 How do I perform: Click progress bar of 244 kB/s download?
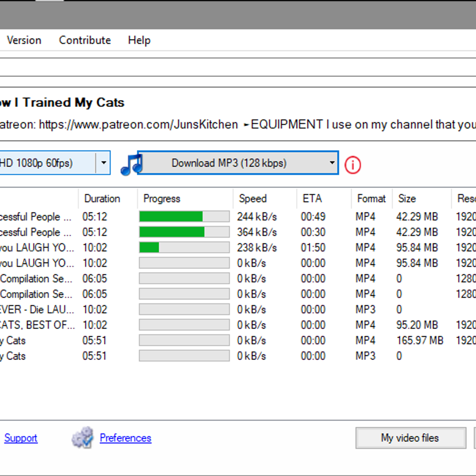click(x=184, y=217)
